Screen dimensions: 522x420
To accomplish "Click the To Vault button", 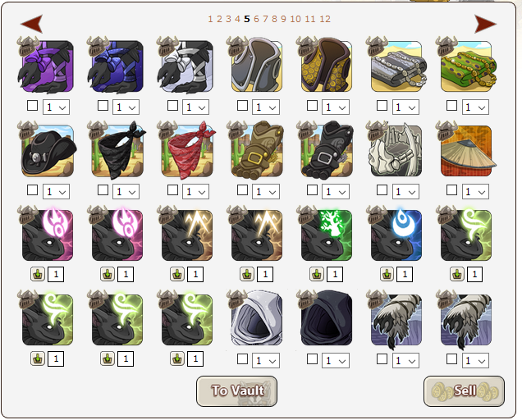I will [x=236, y=391].
